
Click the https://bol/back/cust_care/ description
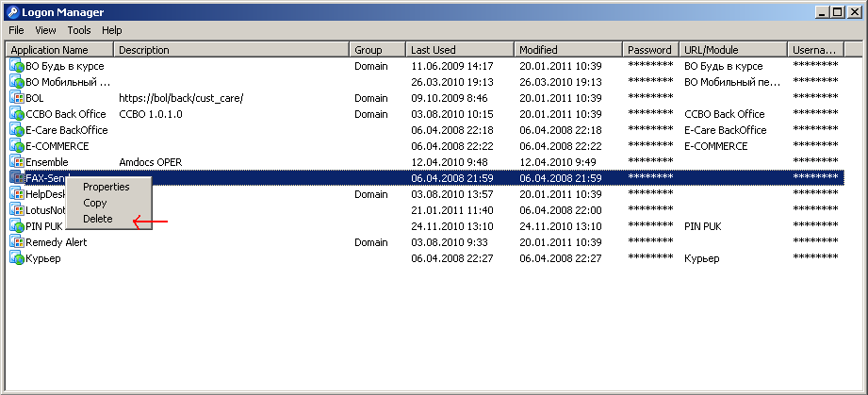182,98
